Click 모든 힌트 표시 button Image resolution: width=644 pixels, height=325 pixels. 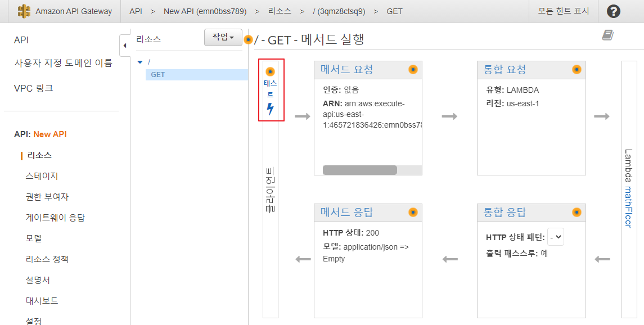point(564,11)
